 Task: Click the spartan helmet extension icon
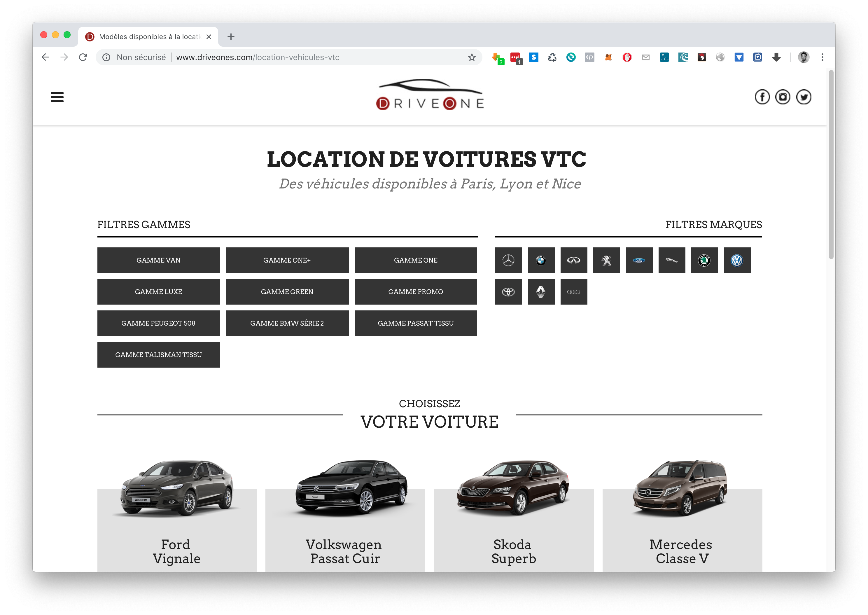click(x=701, y=57)
